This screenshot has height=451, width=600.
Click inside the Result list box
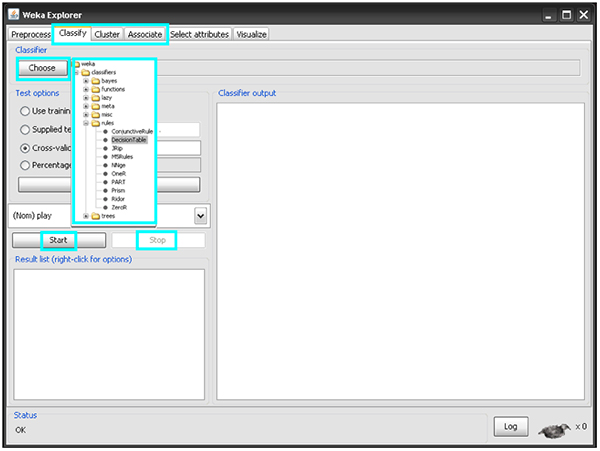109,335
